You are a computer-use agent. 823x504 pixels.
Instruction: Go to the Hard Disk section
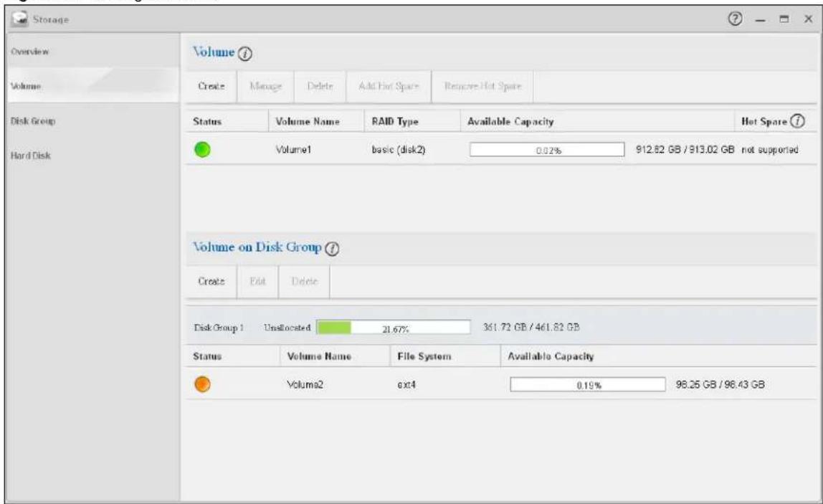(92, 156)
